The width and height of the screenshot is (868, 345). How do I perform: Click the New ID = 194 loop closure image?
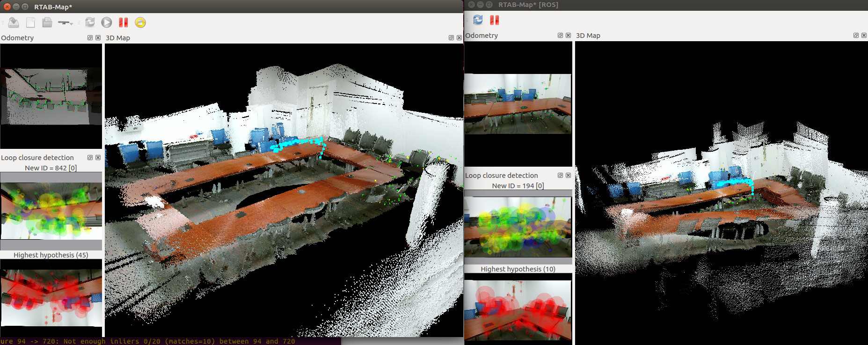point(518,227)
